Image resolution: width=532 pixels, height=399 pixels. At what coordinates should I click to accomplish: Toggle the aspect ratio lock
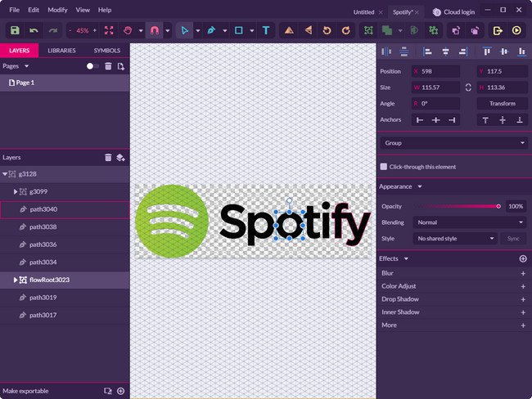point(468,87)
